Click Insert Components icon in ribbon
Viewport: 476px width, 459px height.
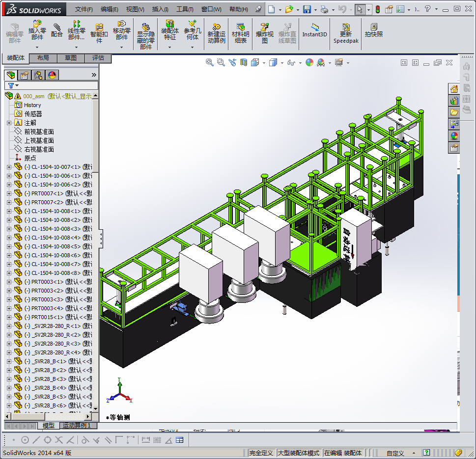(37, 30)
